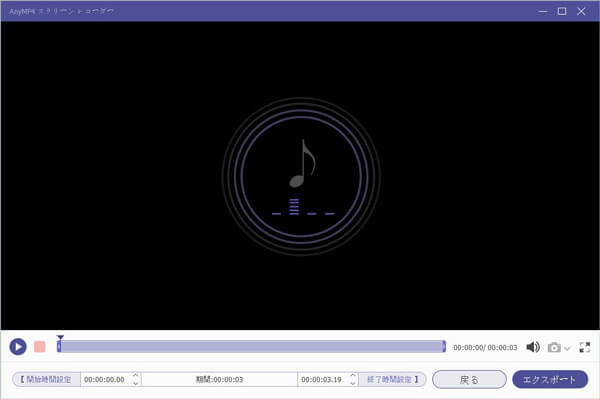600x399 pixels.
Task: Select the trim end handle on timeline
Action: point(444,347)
